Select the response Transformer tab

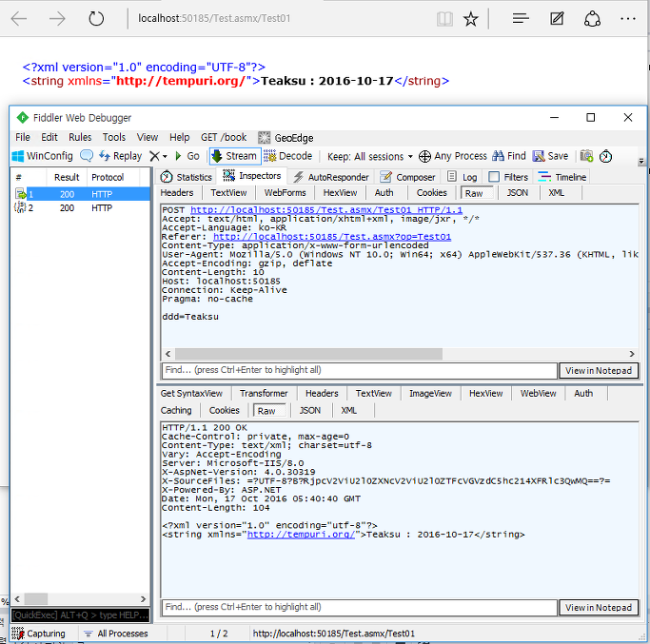(x=264, y=393)
